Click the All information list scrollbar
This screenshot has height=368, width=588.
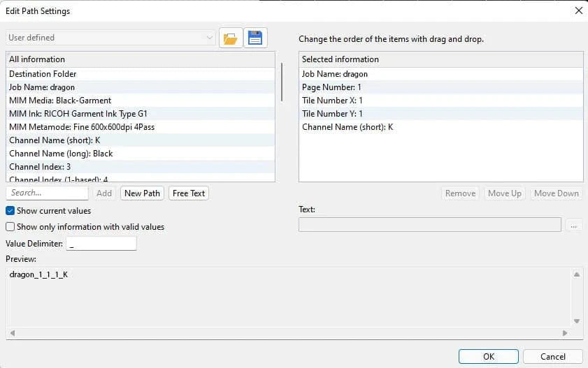[x=281, y=82]
